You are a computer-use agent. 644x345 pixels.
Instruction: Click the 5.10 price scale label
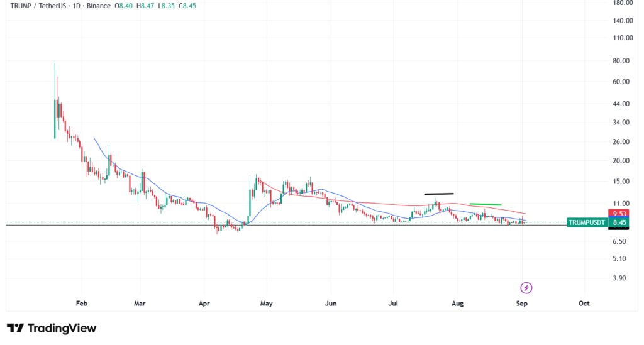tap(619, 259)
